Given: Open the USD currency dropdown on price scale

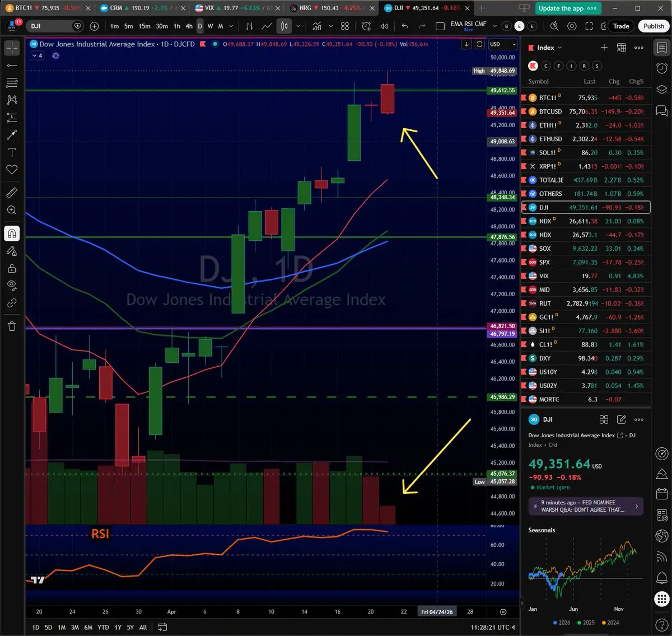Looking at the screenshot, I should (x=502, y=44).
